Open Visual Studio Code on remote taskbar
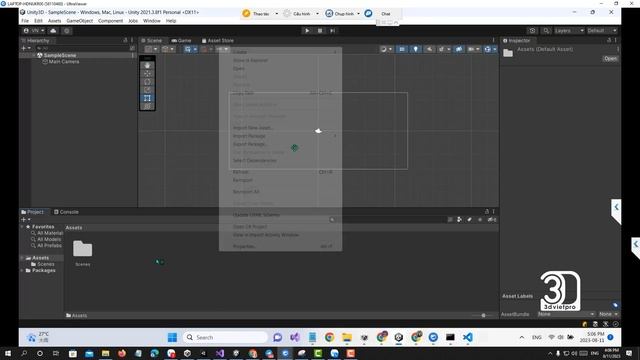The height and width of the screenshot is (360, 640). [468, 337]
